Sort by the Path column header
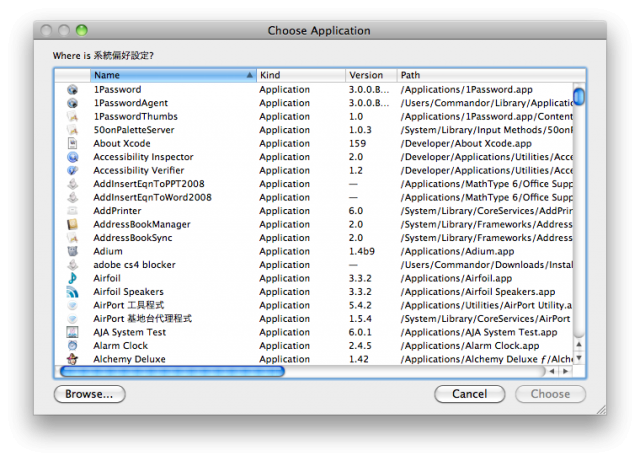640x461 pixels. pyautogui.click(x=491, y=75)
